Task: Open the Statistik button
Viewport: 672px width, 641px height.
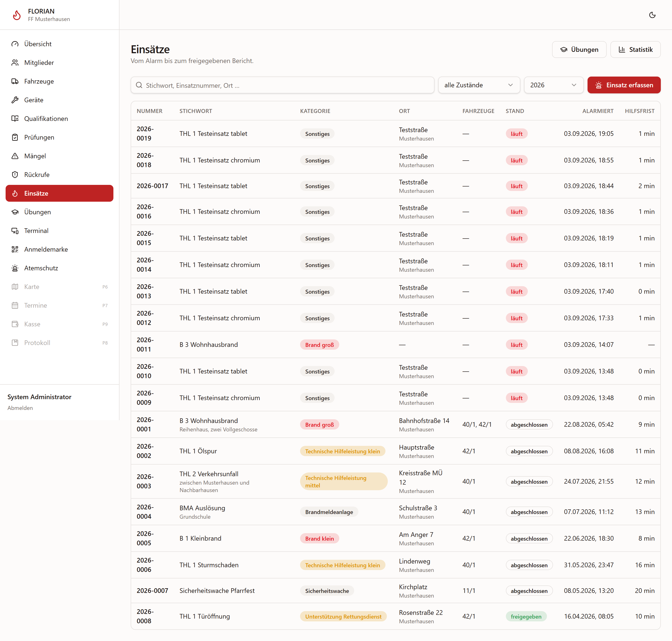Action: [x=635, y=49]
